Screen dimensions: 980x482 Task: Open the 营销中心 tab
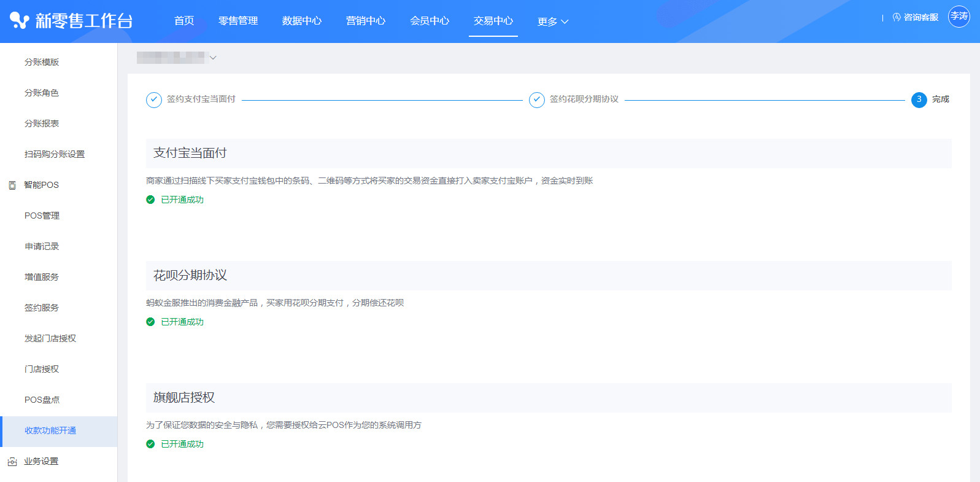(366, 21)
